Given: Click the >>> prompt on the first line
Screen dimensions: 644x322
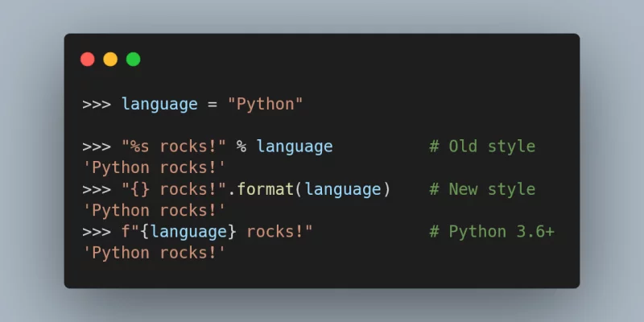Looking at the screenshot, I should click(x=97, y=105).
